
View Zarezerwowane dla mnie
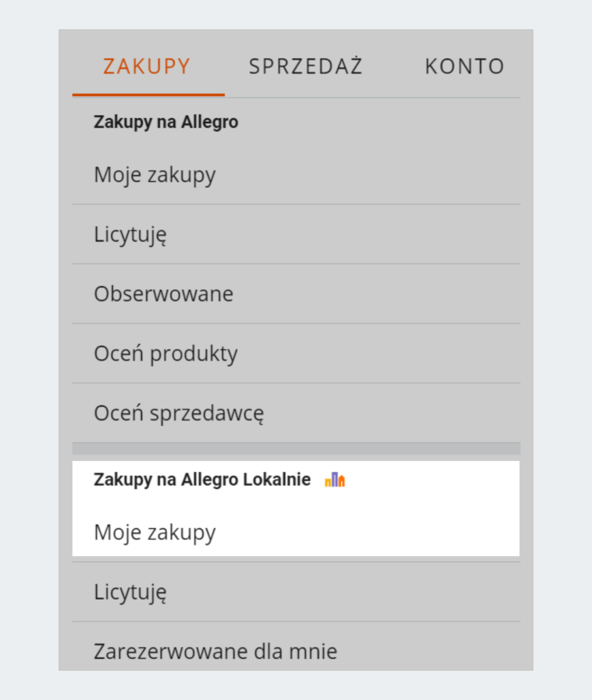[x=215, y=651]
